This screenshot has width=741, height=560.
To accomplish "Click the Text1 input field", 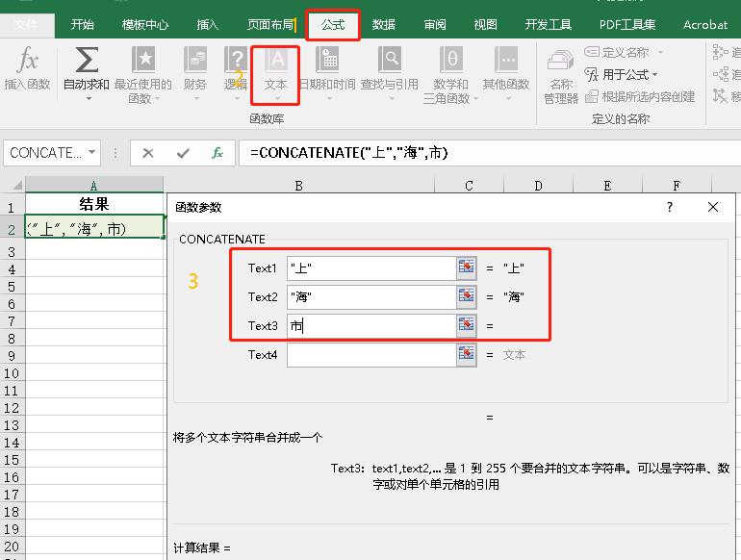I will (x=371, y=267).
